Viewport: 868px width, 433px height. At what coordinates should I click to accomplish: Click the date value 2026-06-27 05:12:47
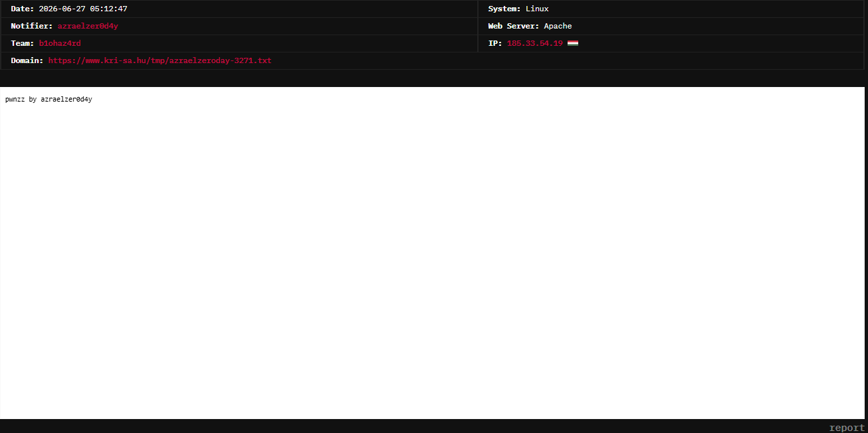(83, 9)
